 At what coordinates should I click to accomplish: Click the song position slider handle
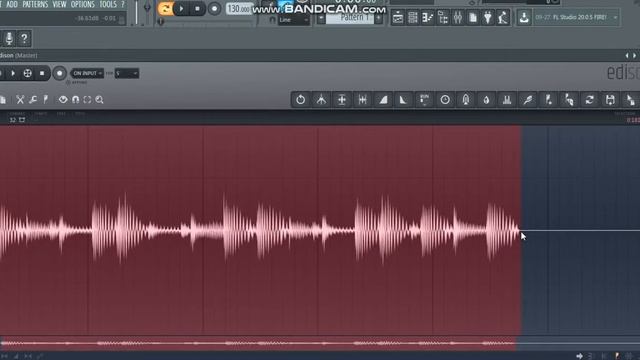coord(161,21)
